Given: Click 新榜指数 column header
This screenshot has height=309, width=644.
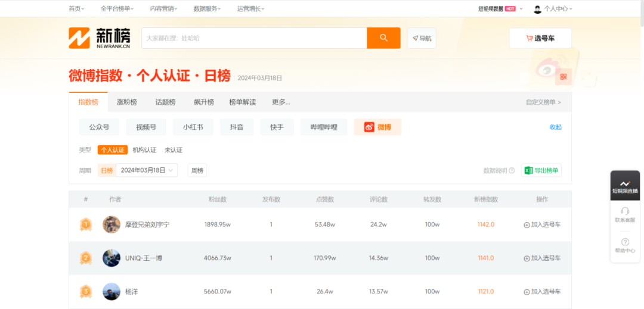Looking at the screenshot, I should [486, 199].
